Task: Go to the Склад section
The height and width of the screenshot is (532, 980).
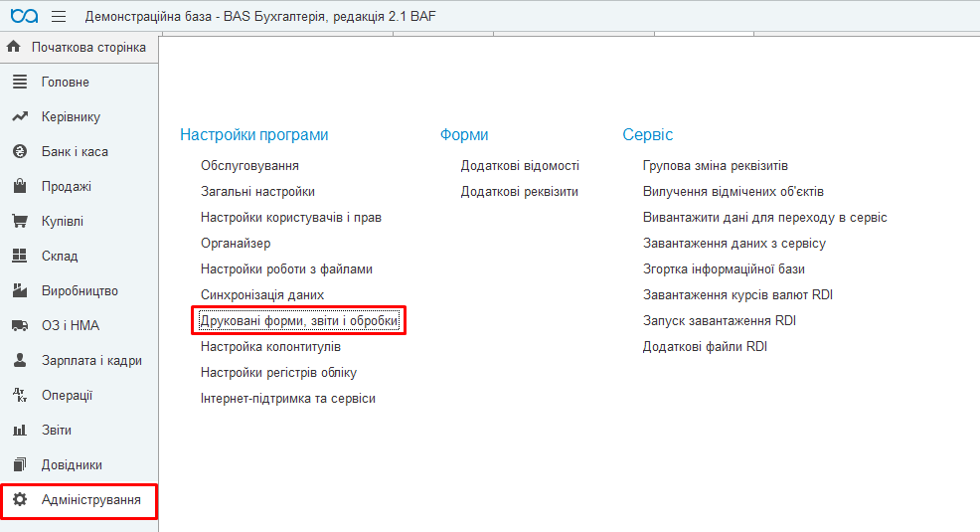Action: point(59,257)
